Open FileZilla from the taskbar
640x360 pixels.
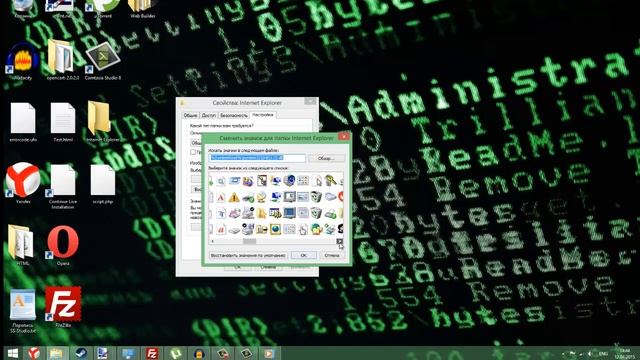click(x=152, y=353)
